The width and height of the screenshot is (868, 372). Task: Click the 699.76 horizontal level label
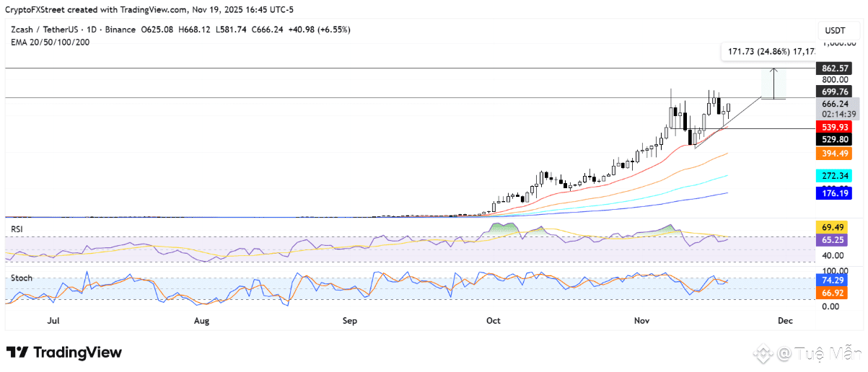pos(836,91)
